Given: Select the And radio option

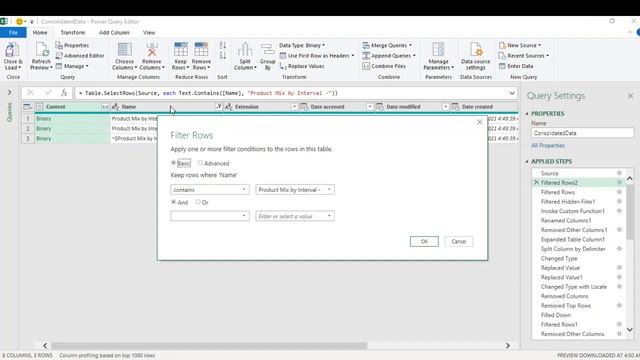Looking at the screenshot, I should point(173,202).
